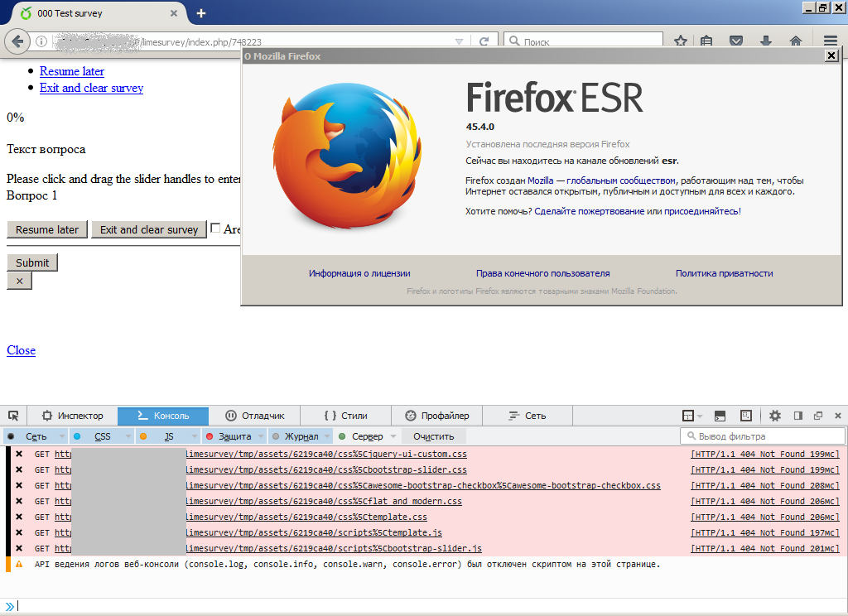Open a new tab with the plus icon
The image size is (848, 616).
pos(201,13)
